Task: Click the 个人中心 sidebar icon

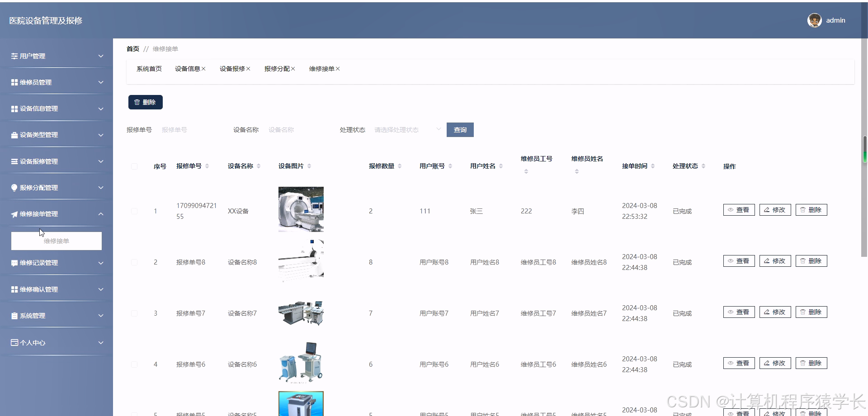Action: [14, 342]
